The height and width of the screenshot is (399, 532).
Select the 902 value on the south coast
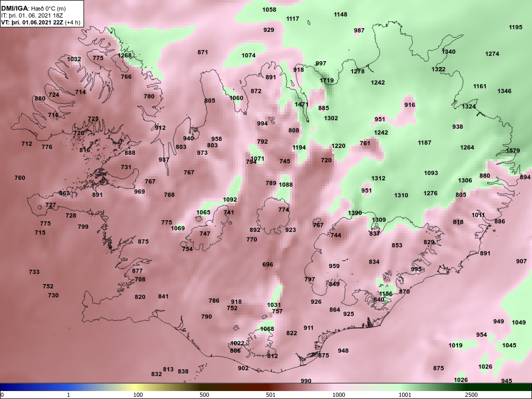(243, 369)
